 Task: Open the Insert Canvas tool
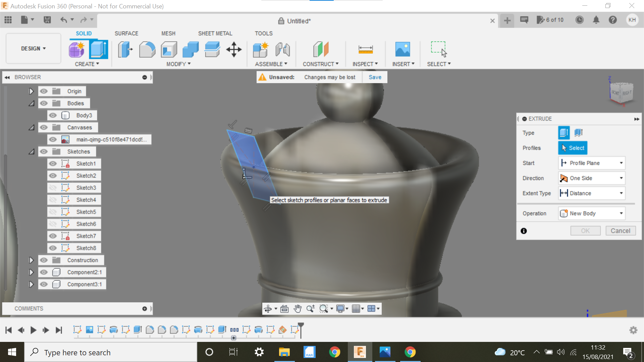pos(403,49)
